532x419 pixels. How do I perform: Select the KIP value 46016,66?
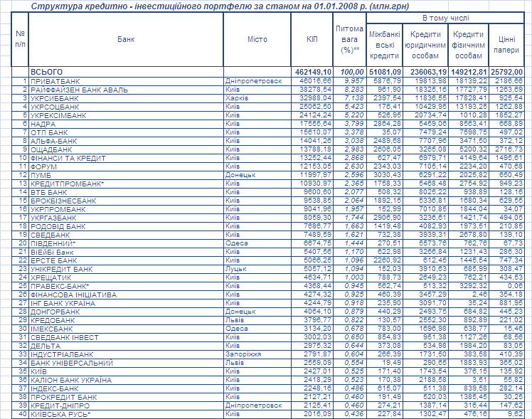[312, 81]
